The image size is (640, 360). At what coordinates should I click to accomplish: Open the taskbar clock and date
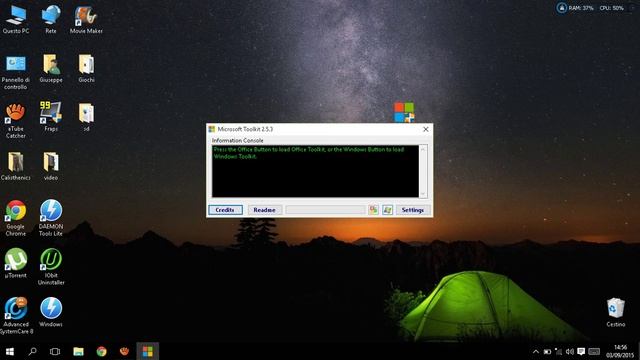coord(620,351)
